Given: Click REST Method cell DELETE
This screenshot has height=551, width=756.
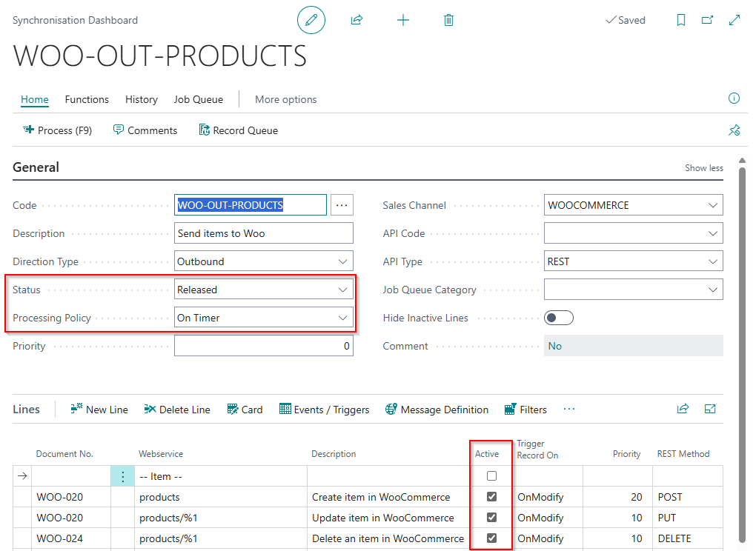Looking at the screenshot, I should coord(688,538).
